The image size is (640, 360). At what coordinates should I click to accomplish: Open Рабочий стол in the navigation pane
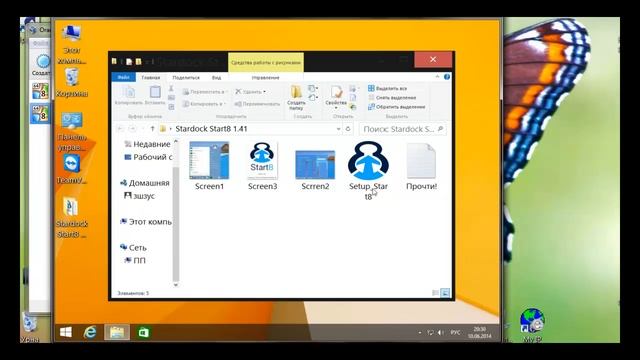(x=149, y=157)
